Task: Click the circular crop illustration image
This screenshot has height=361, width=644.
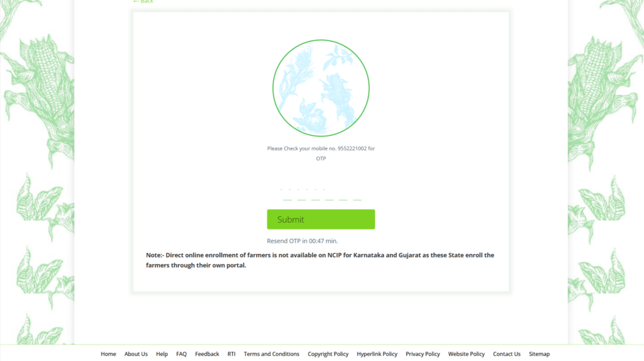Action: tap(321, 88)
